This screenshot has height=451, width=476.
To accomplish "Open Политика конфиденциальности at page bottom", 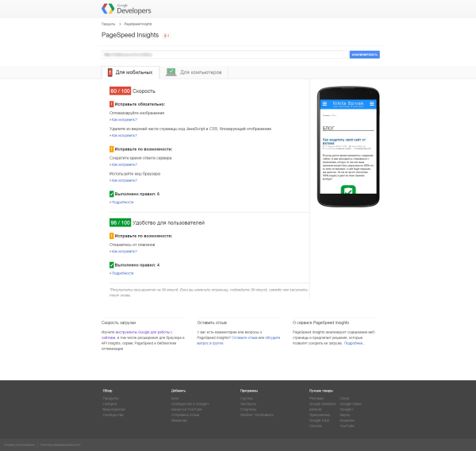I will coord(60,445).
